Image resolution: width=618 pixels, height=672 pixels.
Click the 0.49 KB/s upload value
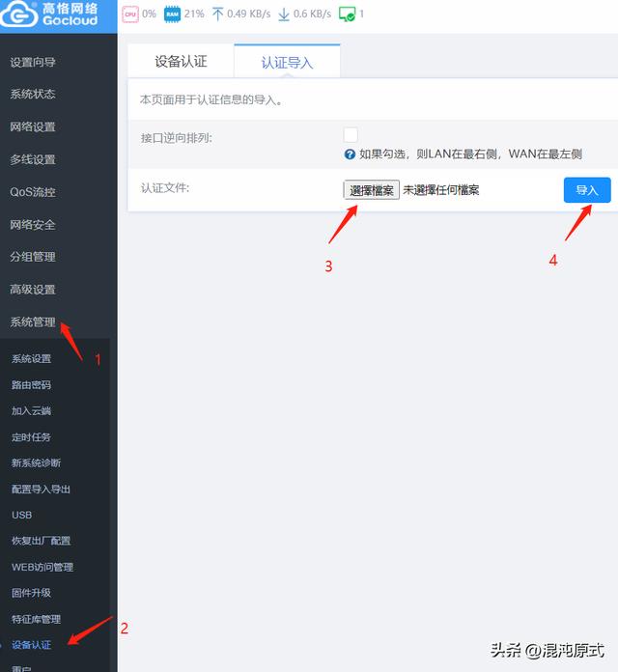tap(248, 14)
